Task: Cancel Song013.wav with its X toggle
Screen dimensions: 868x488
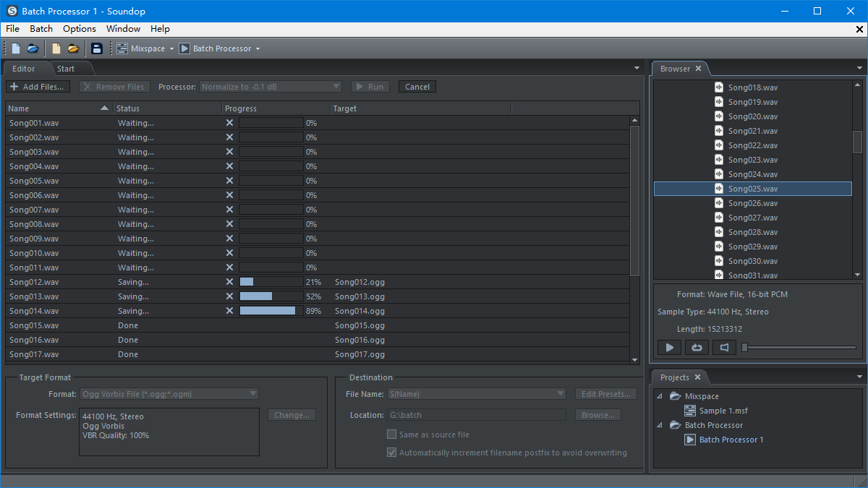Action: pyautogui.click(x=229, y=296)
